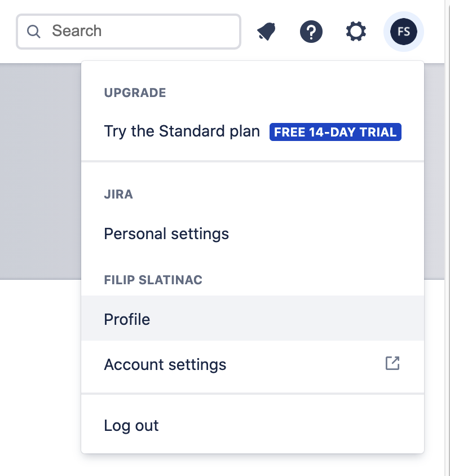Click the magnifier icon in the Search box
Viewport: 450px width, 476px height.
click(34, 32)
